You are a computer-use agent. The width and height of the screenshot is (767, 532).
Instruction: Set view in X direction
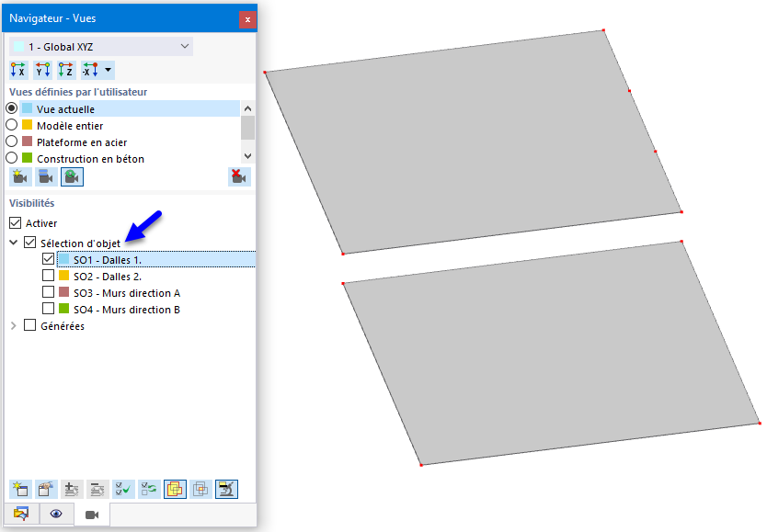tap(18, 70)
